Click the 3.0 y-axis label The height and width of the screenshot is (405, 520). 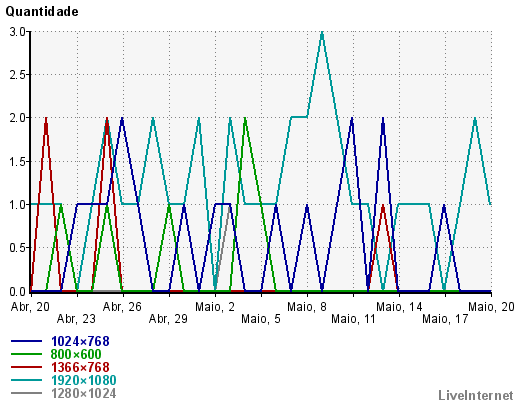point(17,32)
